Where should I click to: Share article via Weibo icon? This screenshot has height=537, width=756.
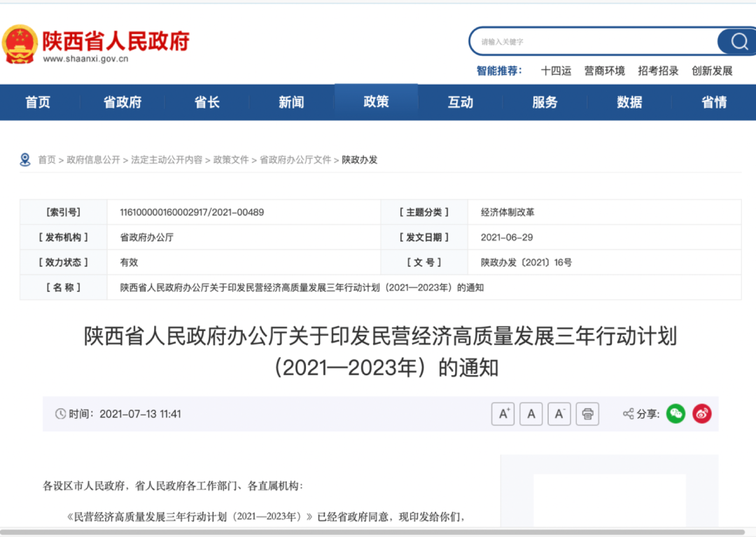(702, 414)
